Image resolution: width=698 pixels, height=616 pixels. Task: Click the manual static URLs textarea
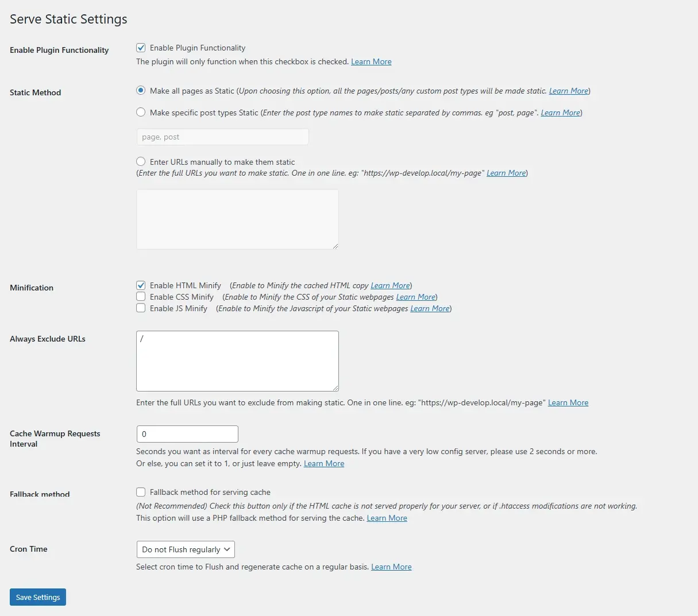pyautogui.click(x=237, y=219)
